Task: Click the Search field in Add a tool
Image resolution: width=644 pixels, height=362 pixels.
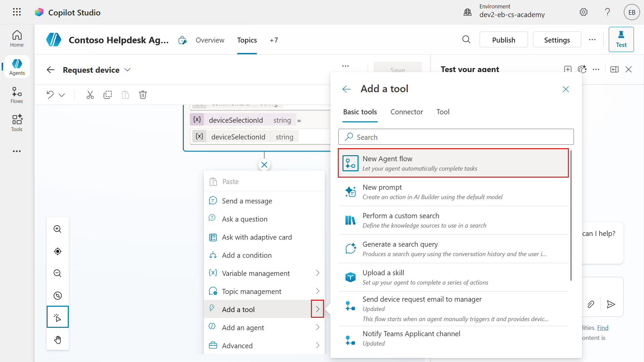Action: [456, 137]
